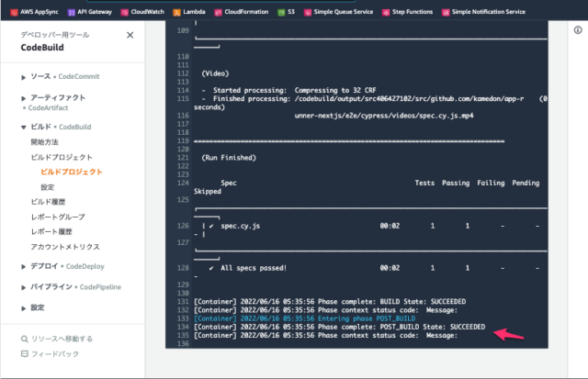Screen dimensions: 588x379
Task: Open Simple Notification Service shortcut icon
Action: point(445,12)
